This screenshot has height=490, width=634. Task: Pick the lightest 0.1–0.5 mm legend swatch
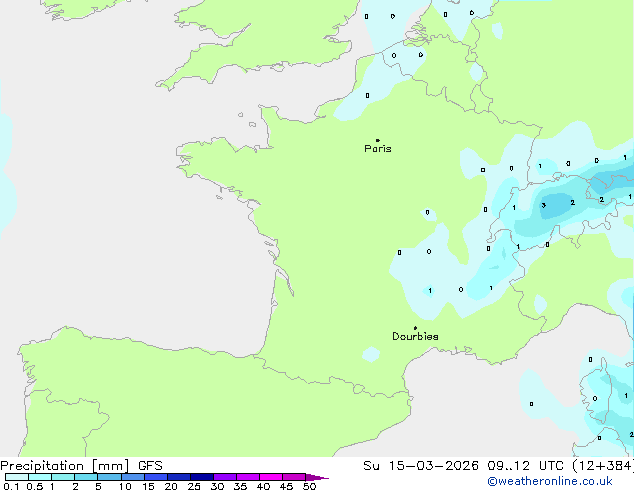[17, 477]
